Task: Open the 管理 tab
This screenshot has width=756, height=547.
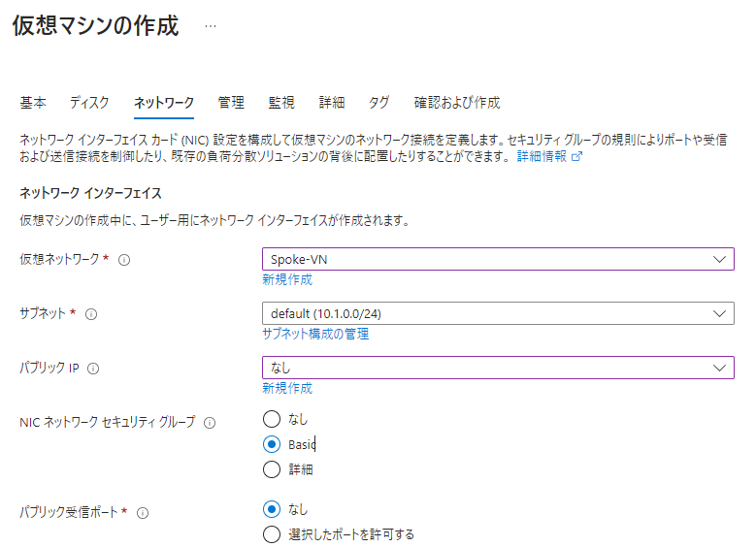Action: (x=231, y=103)
